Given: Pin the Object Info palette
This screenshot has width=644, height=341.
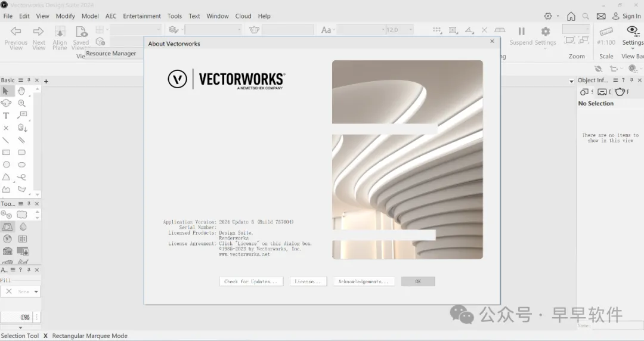Looking at the screenshot, I should coord(631,80).
